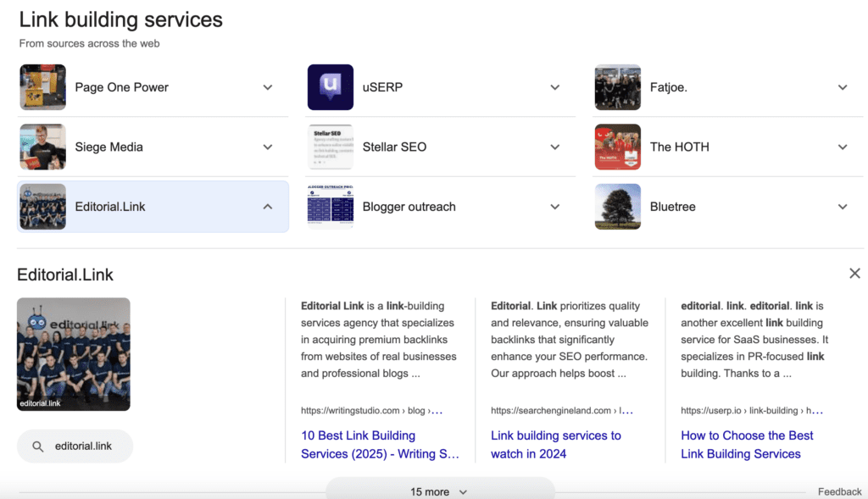This screenshot has width=868, height=499.
Task: Expand the Page One Power chevron
Action: click(x=268, y=87)
